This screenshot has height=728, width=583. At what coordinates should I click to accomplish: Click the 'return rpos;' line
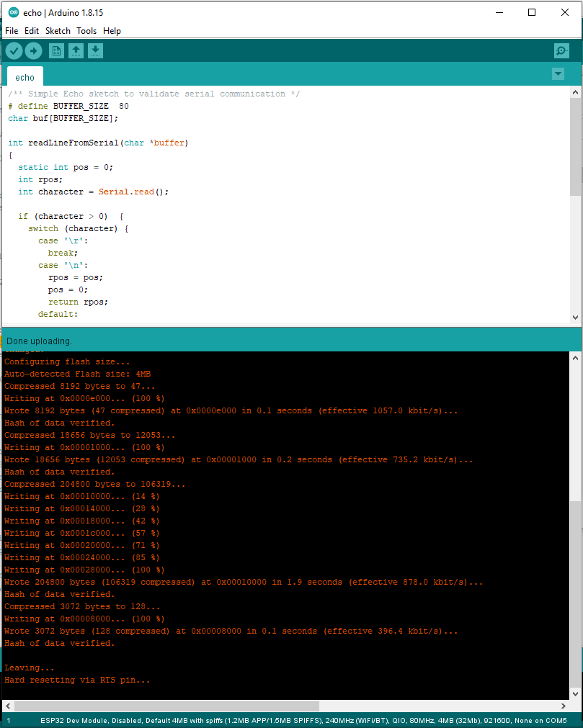78,302
